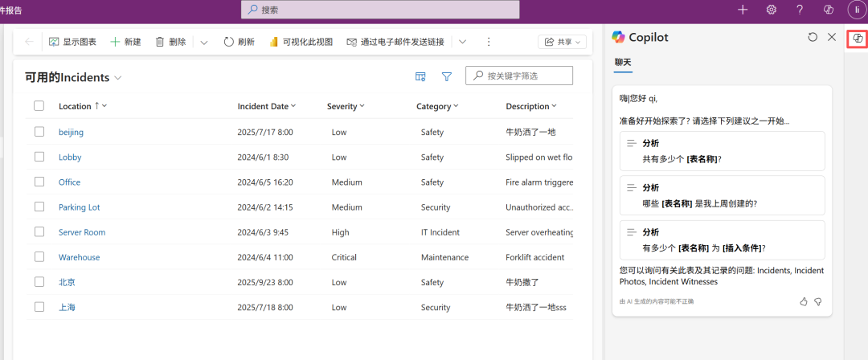Click the 按关键字筛选 filter box

point(519,76)
